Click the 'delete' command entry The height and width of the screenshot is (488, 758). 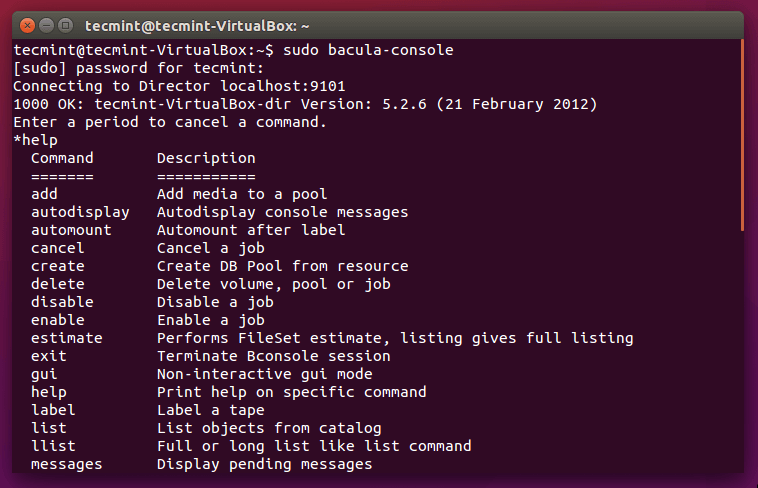(x=58, y=284)
